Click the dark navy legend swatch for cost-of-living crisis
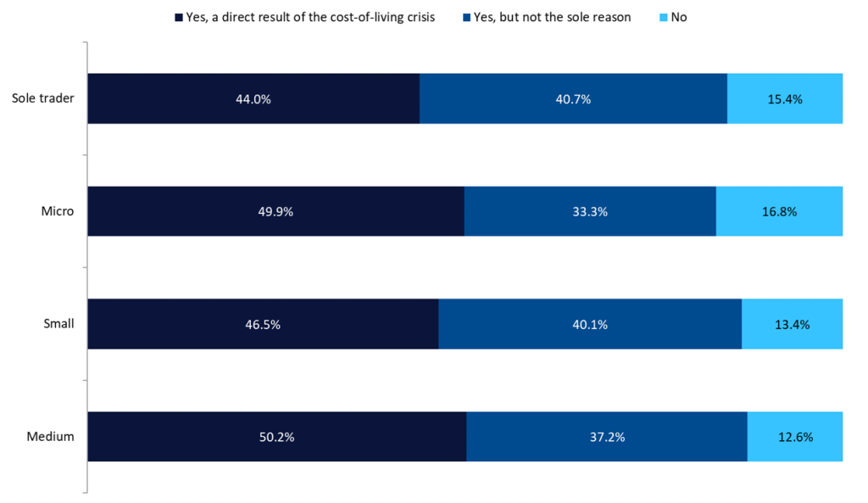This screenshot has height=503, width=868. [179, 18]
